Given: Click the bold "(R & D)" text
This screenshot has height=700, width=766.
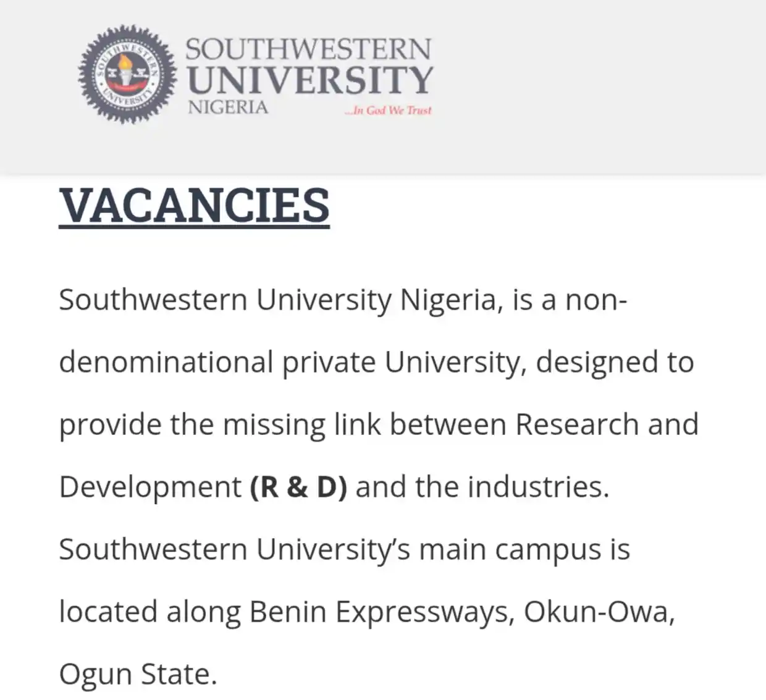Looking at the screenshot, I should [x=298, y=487].
